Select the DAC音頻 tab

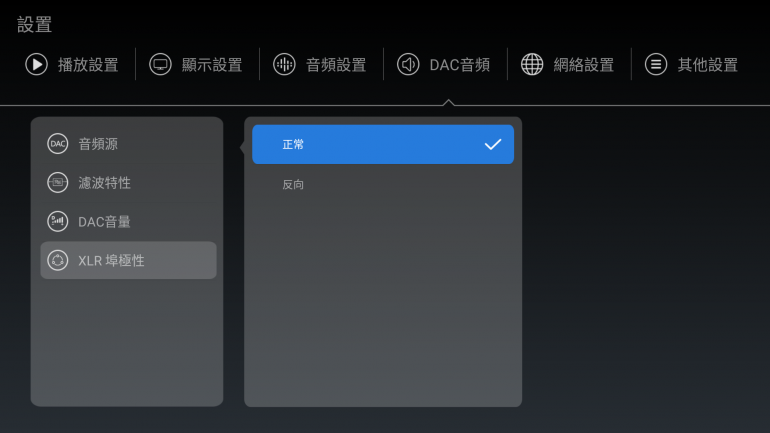[443, 64]
